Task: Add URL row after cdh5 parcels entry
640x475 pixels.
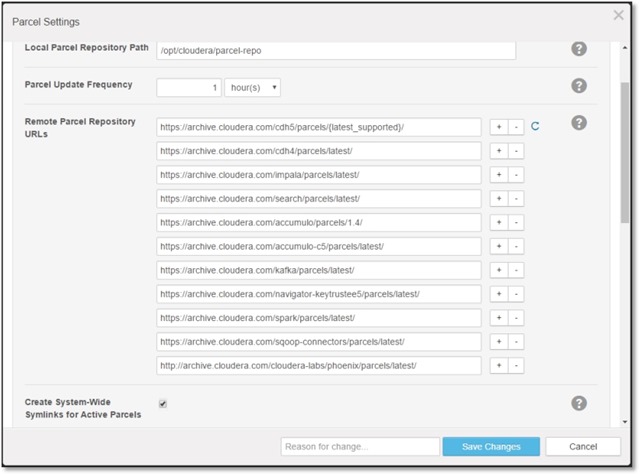Action: 499,127
